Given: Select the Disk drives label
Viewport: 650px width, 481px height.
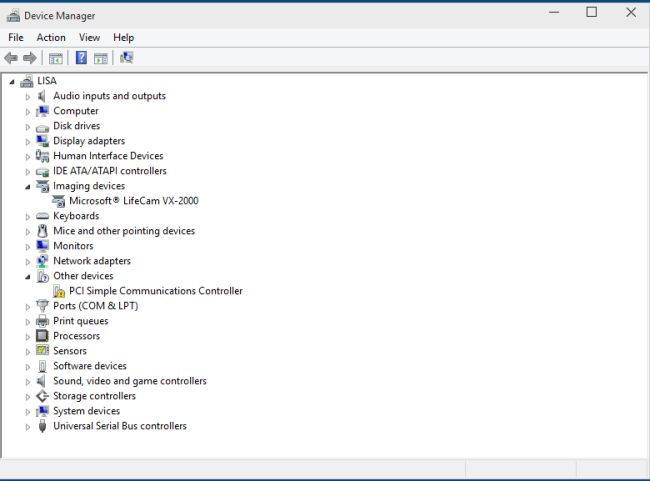Looking at the screenshot, I should tap(77, 126).
